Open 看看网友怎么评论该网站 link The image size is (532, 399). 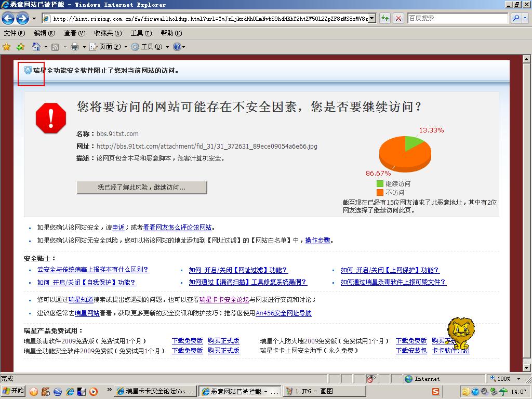click(178, 228)
